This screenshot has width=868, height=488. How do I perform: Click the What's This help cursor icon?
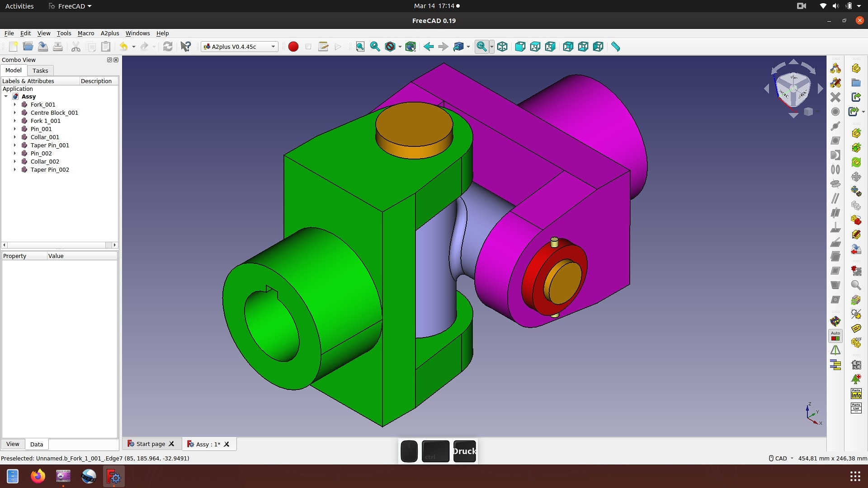[185, 47]
